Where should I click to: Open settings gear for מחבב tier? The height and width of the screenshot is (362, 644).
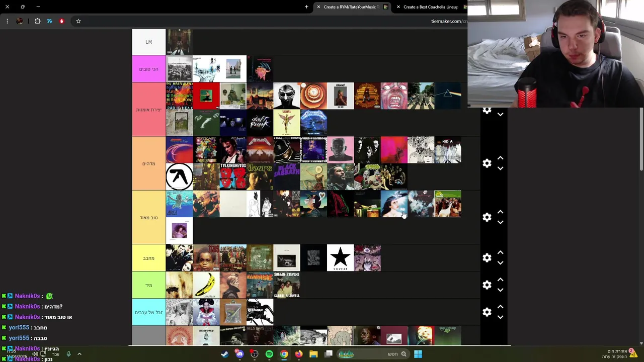pyautogui.click(x=487, y=258)
